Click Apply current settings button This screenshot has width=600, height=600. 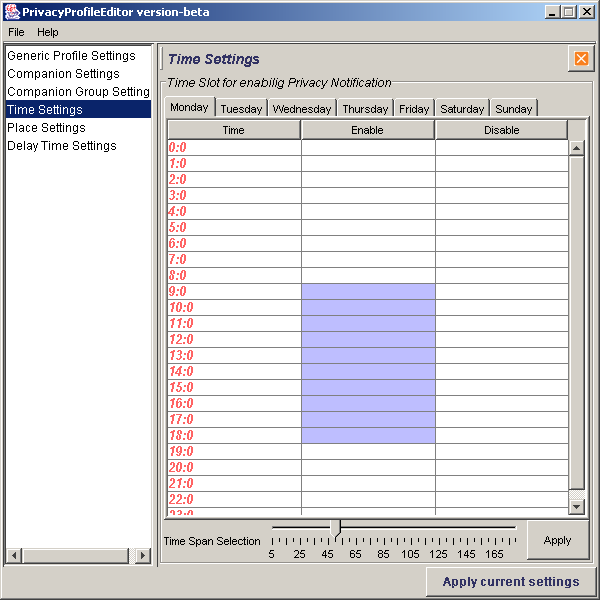tap(511, 581)
